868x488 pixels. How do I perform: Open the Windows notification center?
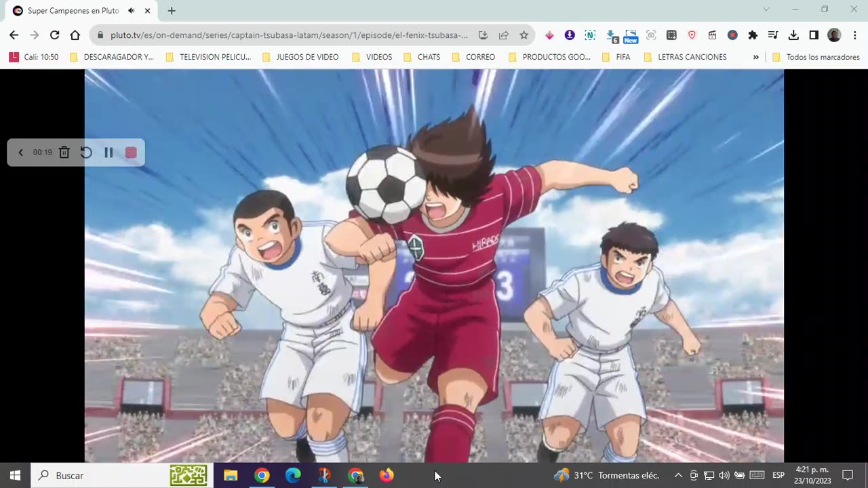coord(848,475)
